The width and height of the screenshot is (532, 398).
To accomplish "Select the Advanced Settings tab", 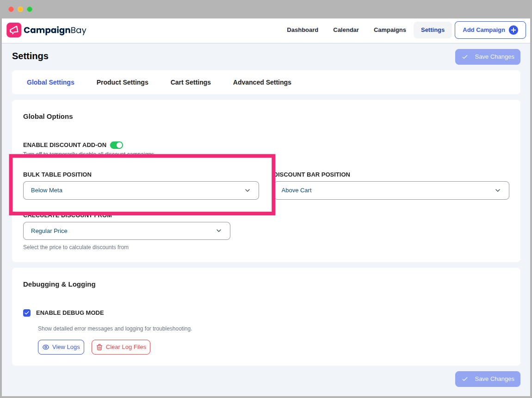I will click(262, 82).
